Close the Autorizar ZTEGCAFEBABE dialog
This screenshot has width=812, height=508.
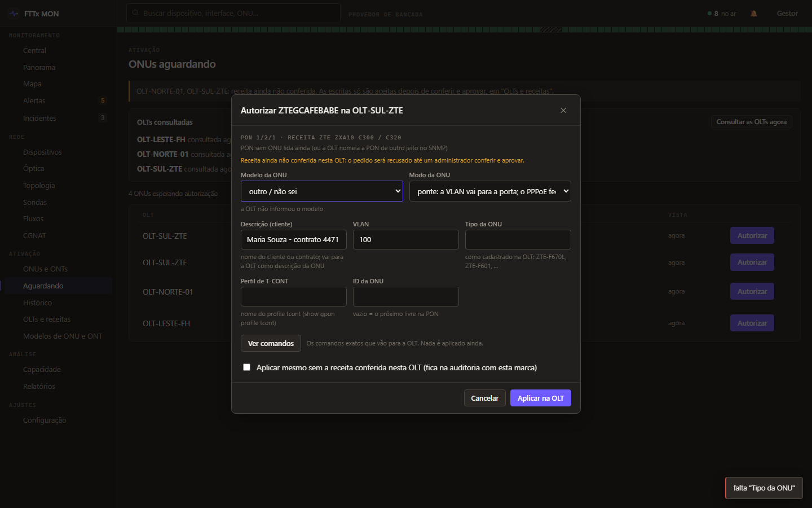click(563, 110)
